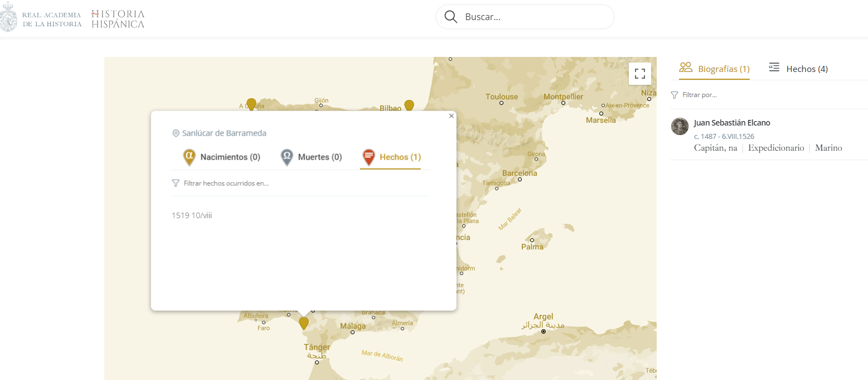Click the Málaga label on the map
The height and width of the screenshot is (380, 868).
pos(353,326)
